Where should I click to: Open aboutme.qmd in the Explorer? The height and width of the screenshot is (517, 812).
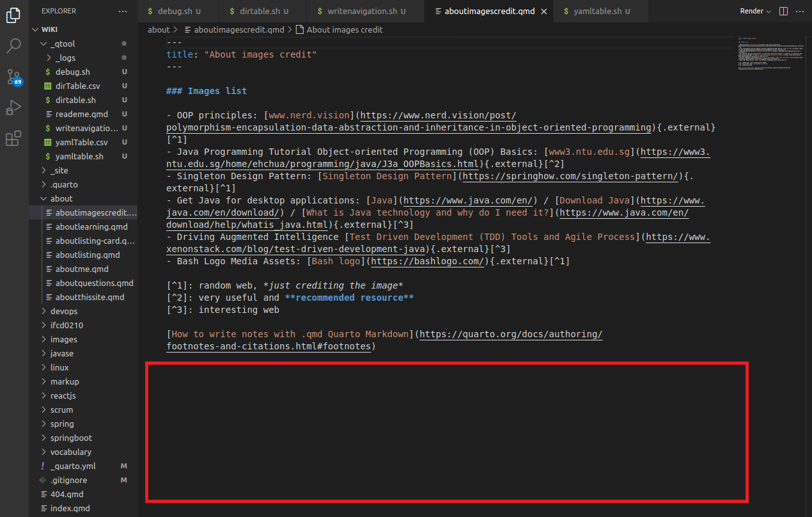coord(83,269)
